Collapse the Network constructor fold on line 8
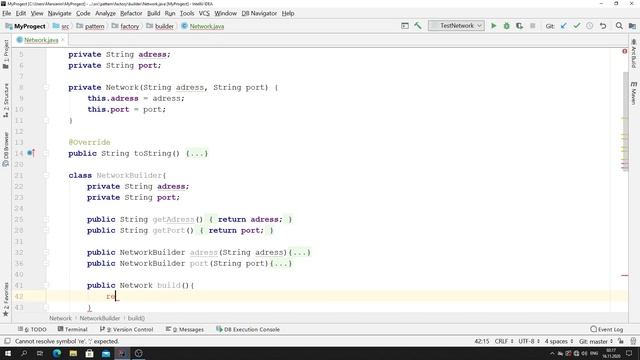 (46, 87)
